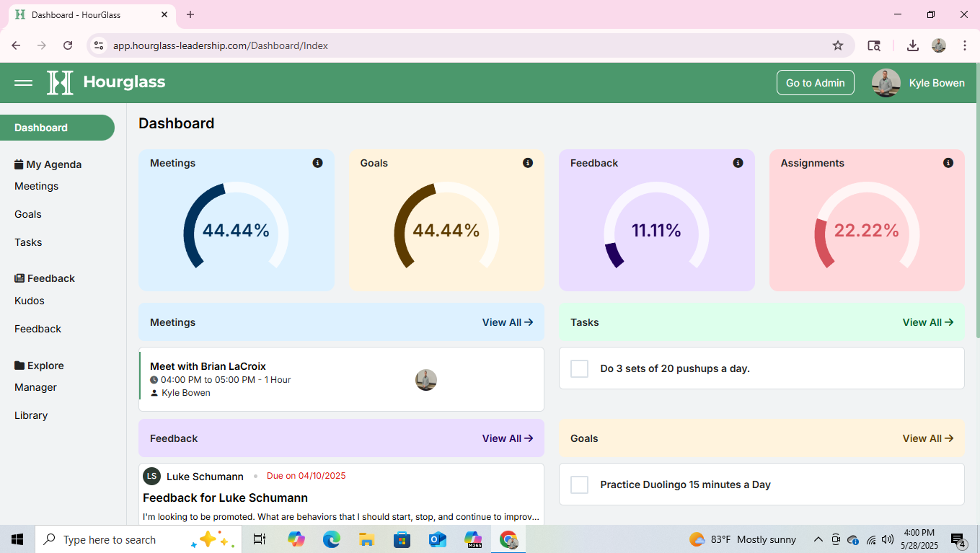Image resolution: width=980 pixels, height=553 pixels.
Task: Open File Explorer from the taskbar
Action: click(367, 539)
